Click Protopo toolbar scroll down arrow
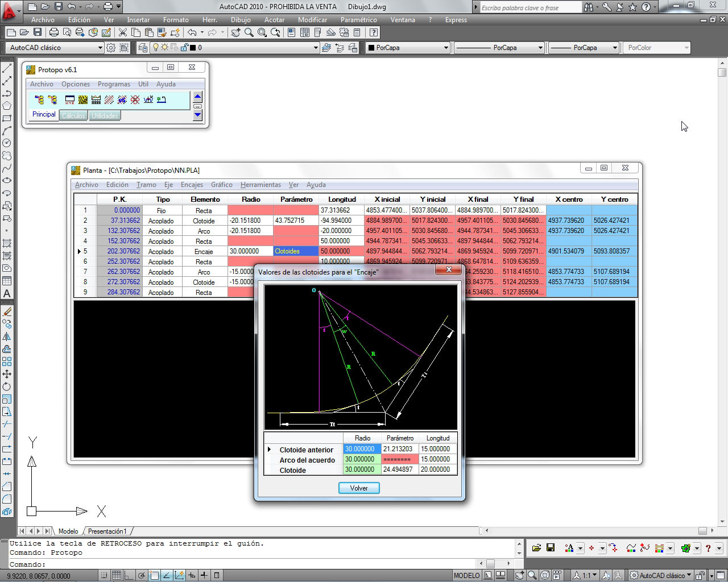This screenshot has width=728, height=582. pos(197,115)
